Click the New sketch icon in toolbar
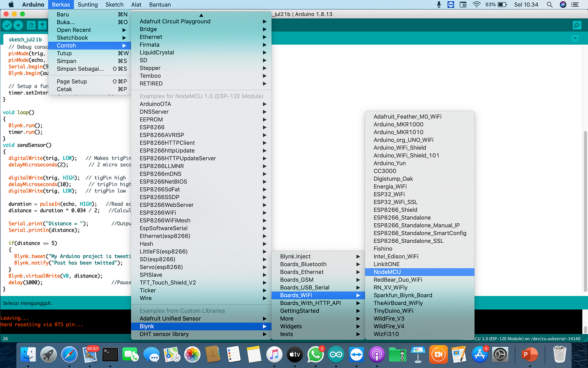Screen dimensions: 588x368 tap(31, 25)
